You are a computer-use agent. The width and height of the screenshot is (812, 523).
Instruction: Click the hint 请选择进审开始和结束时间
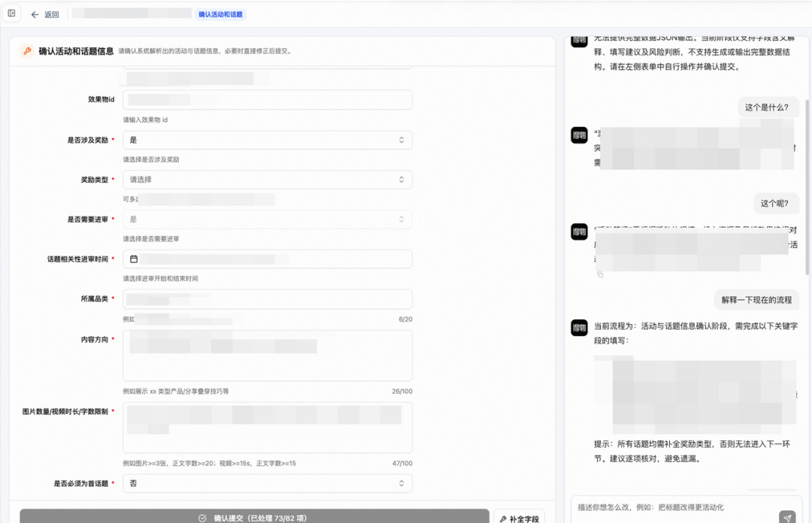(x=160, y=279)
